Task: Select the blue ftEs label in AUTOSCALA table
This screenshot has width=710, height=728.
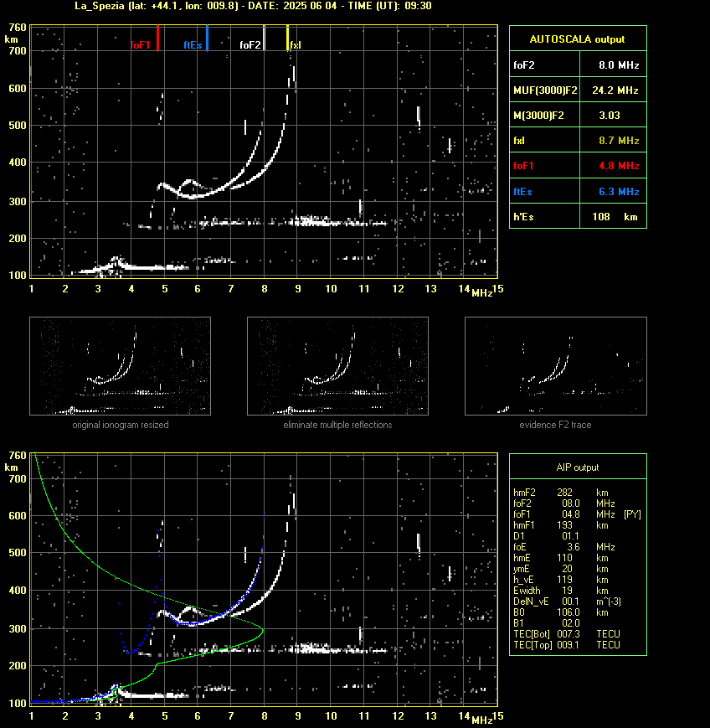Action: [522, 192]
